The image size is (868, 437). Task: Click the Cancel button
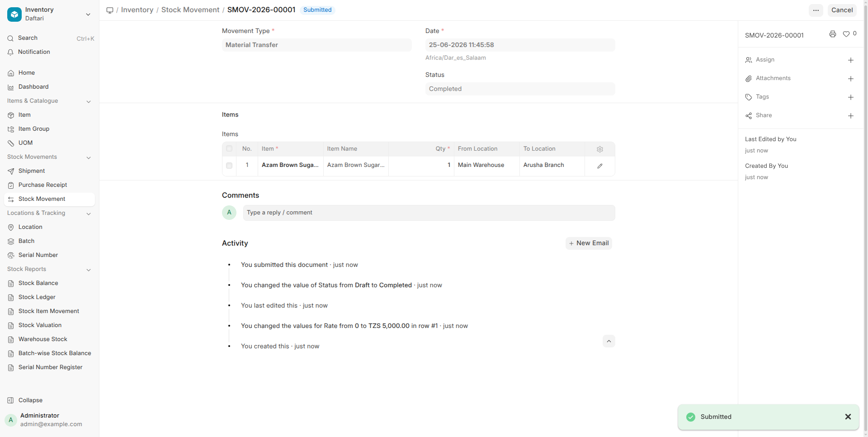click(x=842, y=10)
